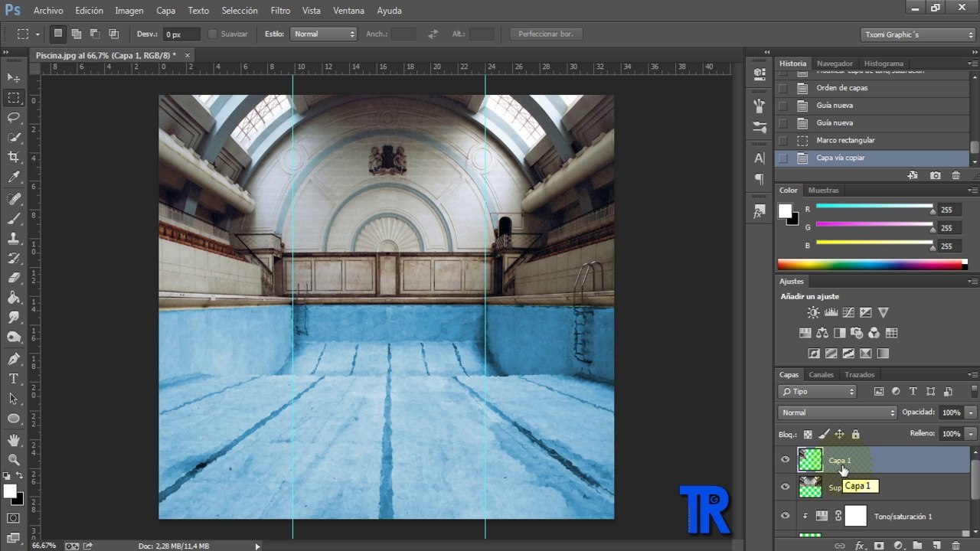Click the red channel slider

click(874, 207)
